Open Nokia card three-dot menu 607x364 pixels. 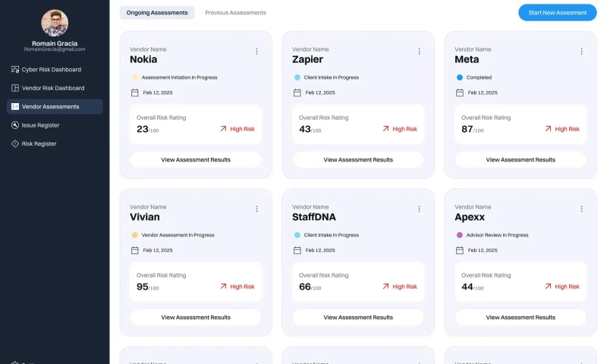pyautogui.click(x=256, y=52)
